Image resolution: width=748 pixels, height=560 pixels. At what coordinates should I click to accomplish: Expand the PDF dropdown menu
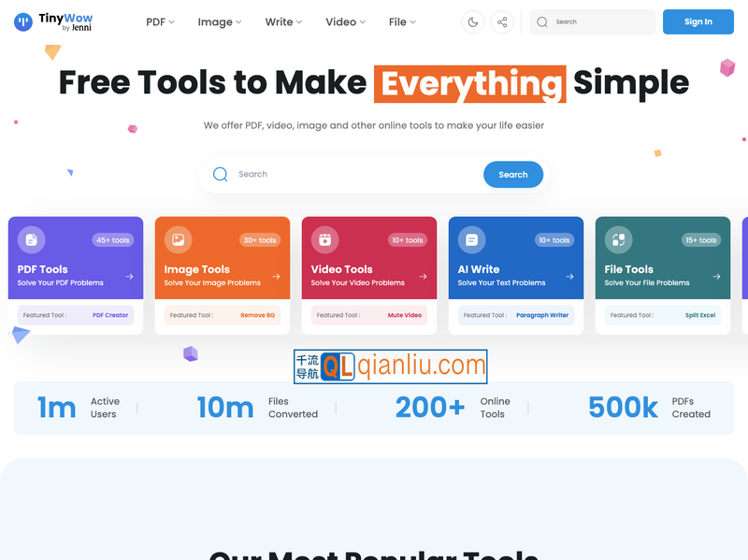pos(160,22)
